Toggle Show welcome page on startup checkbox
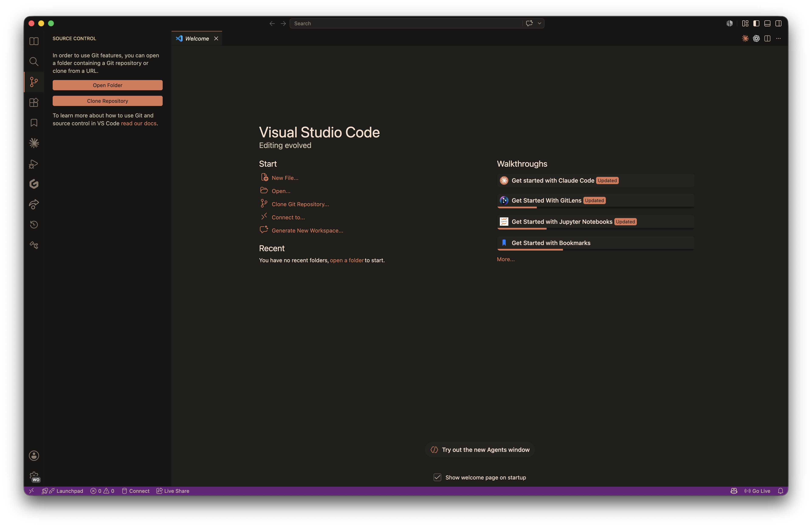812x527 pixels. (x=437, y=477)
